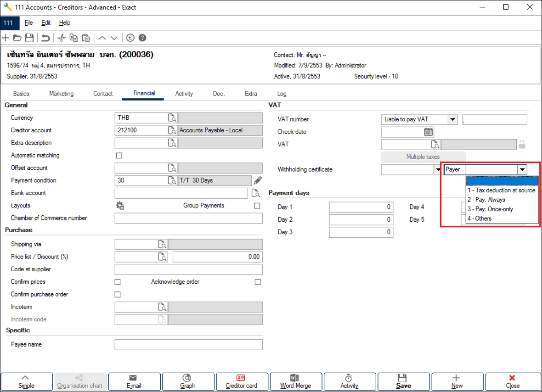Browse Price list lookup icon

point(163,257)
